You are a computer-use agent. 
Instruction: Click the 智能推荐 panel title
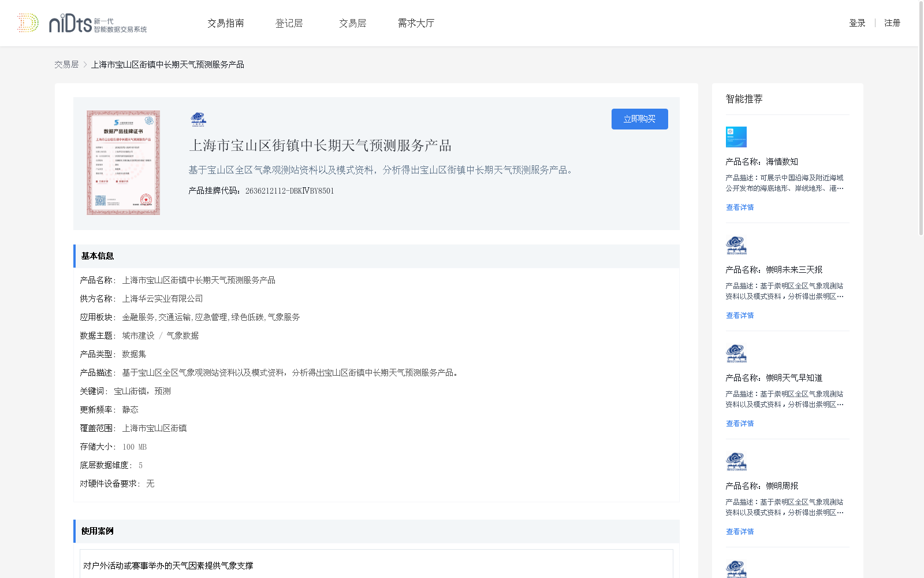pos(744,99)
